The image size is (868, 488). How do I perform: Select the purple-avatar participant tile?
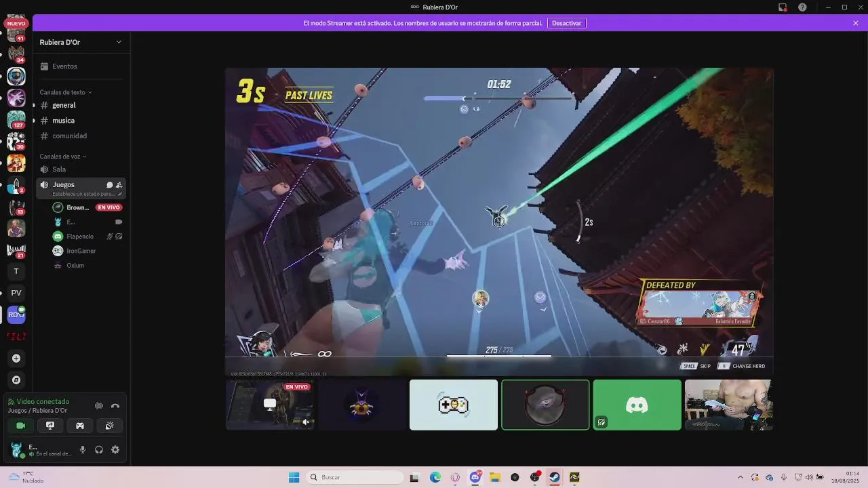click(361, 405)
